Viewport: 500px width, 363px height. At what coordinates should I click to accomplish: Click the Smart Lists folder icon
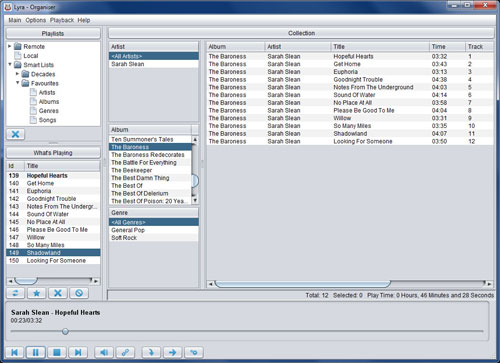[x=18, y=65]
